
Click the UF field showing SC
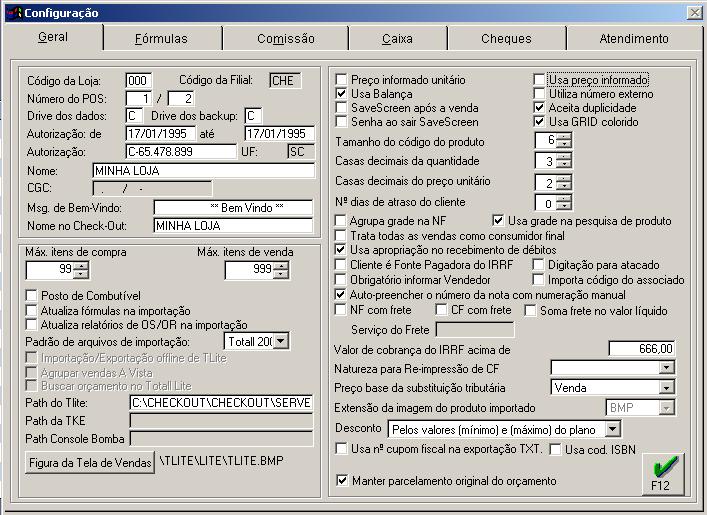point(301,152)
